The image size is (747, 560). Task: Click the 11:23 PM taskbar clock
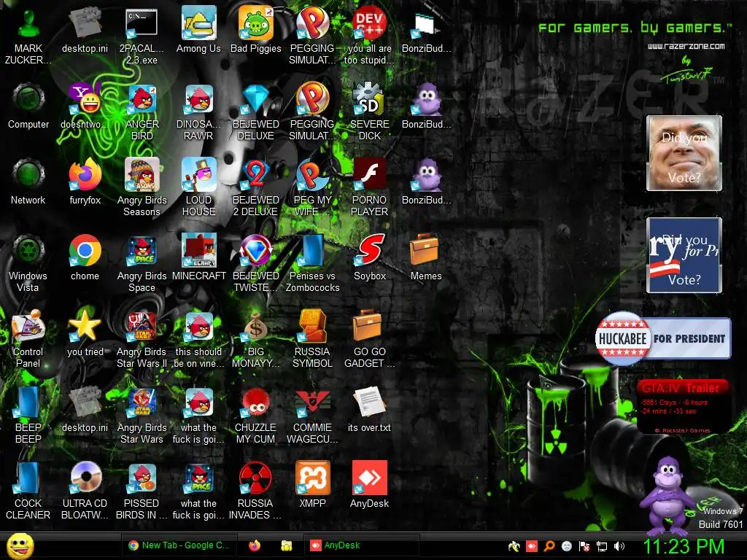[x=684, y=547]
